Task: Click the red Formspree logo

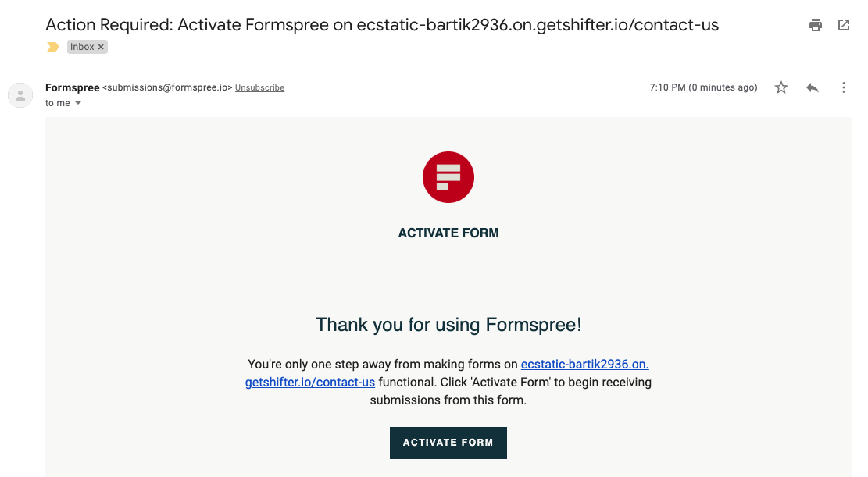Action: click(448, 177)
